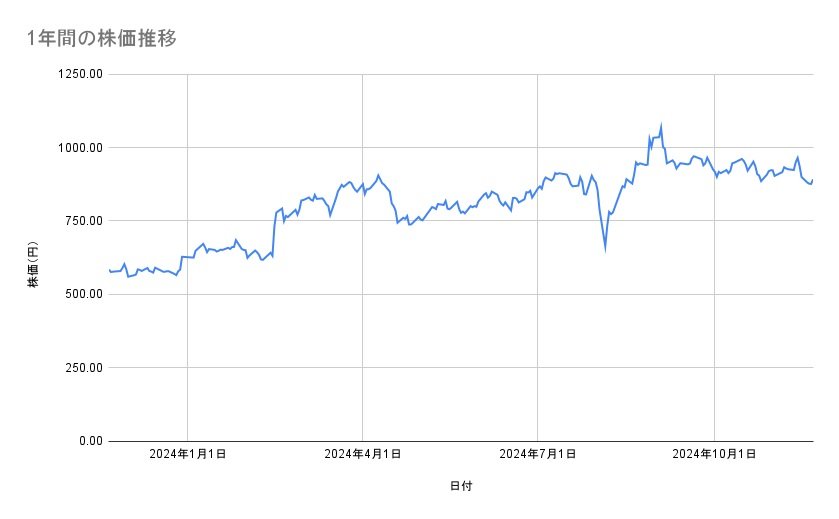This screenshot has width=839, height=519.
Task: Select the leftmost starting point of the line
Action: [108, 270]
